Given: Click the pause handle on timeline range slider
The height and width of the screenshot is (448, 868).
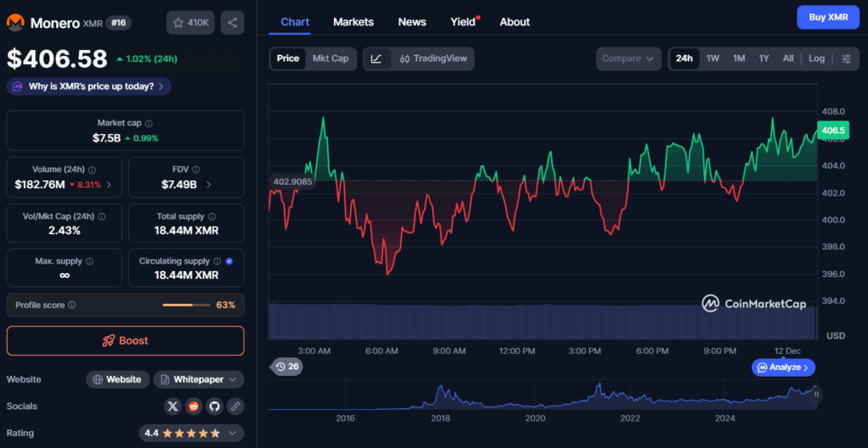Looking at the screenshot, I should point(816,394).
